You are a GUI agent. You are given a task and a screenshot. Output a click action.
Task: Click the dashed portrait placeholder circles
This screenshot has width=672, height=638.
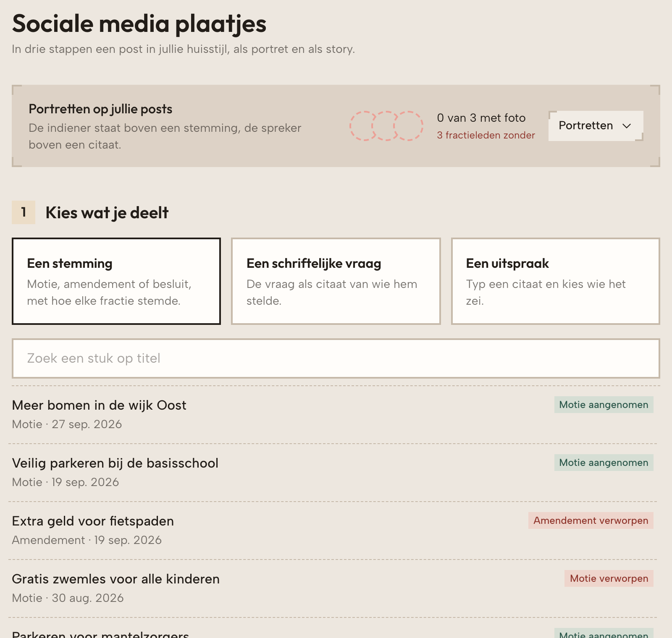386,126
